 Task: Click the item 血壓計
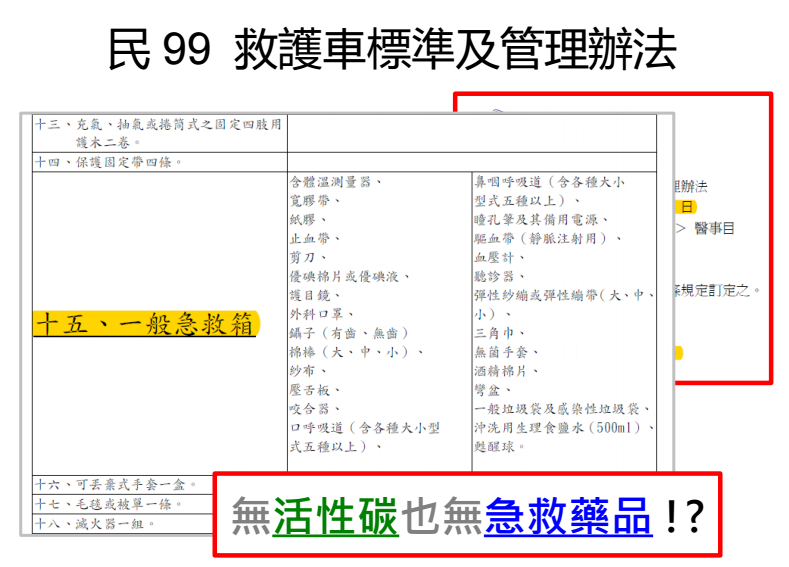point(495,258)
